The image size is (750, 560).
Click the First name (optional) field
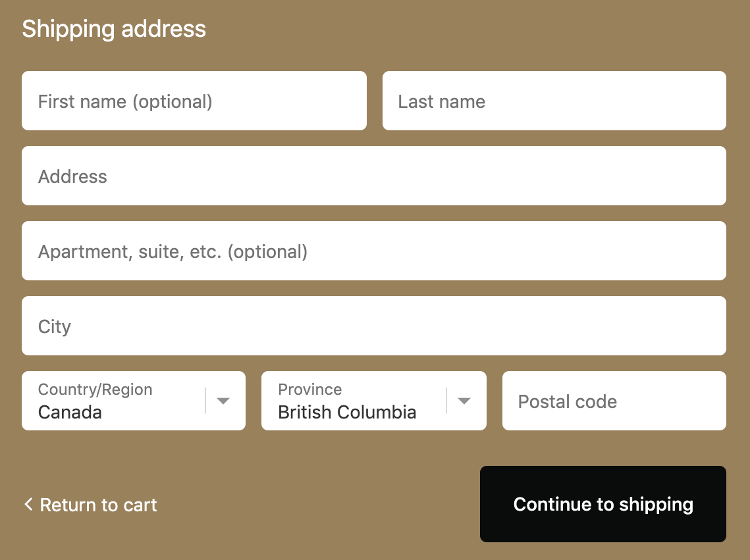coord(194,101)
